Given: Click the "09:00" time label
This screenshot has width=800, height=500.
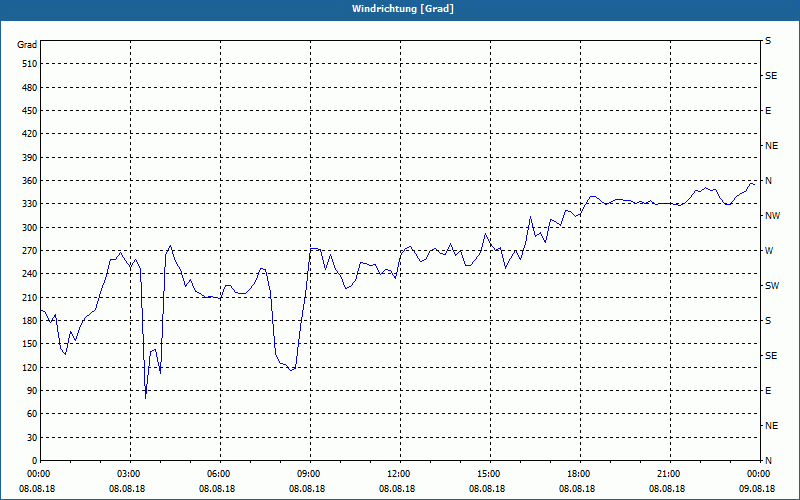Looking at the screenshot, I should (x=307, y=474).
